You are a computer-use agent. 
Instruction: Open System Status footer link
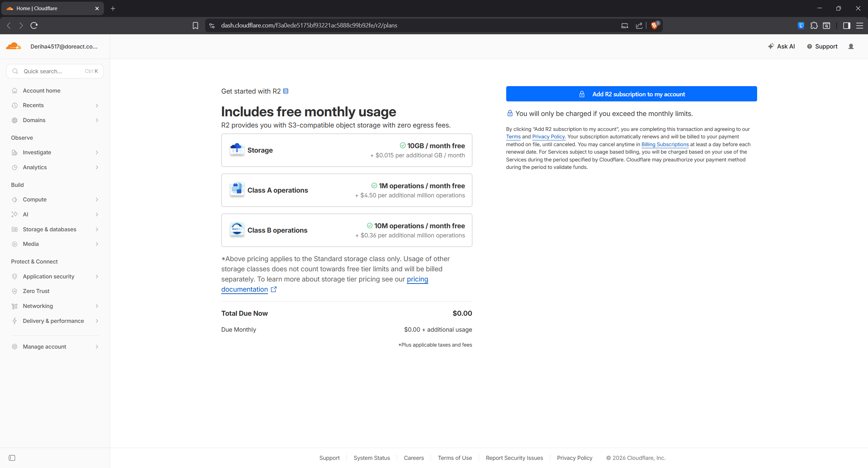tap(372, 458)
